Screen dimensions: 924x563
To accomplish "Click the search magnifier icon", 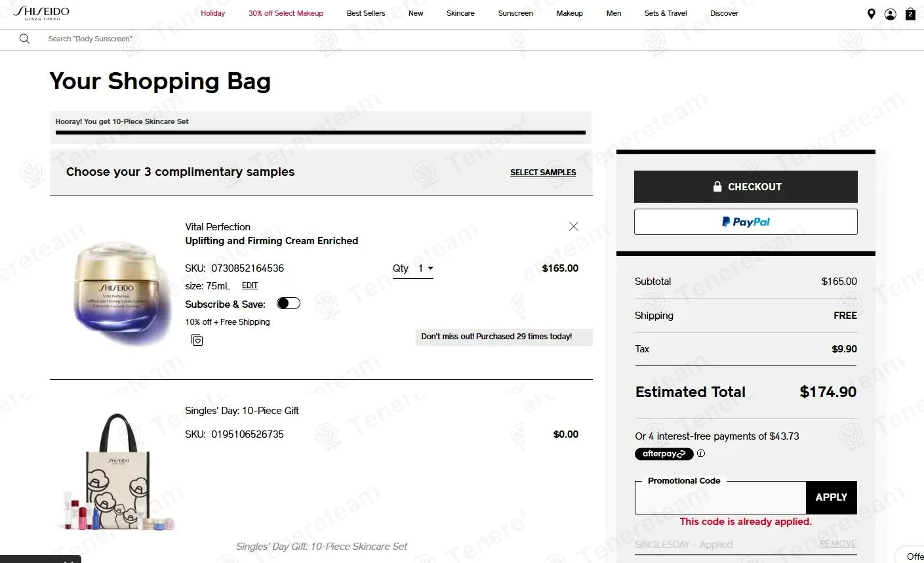I will click(24, 39).
